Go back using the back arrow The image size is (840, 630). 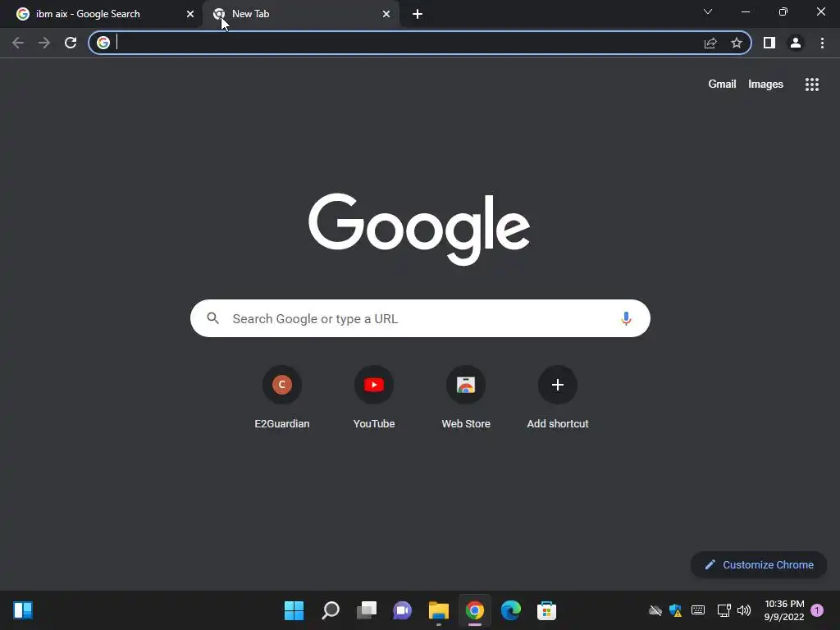18,43
